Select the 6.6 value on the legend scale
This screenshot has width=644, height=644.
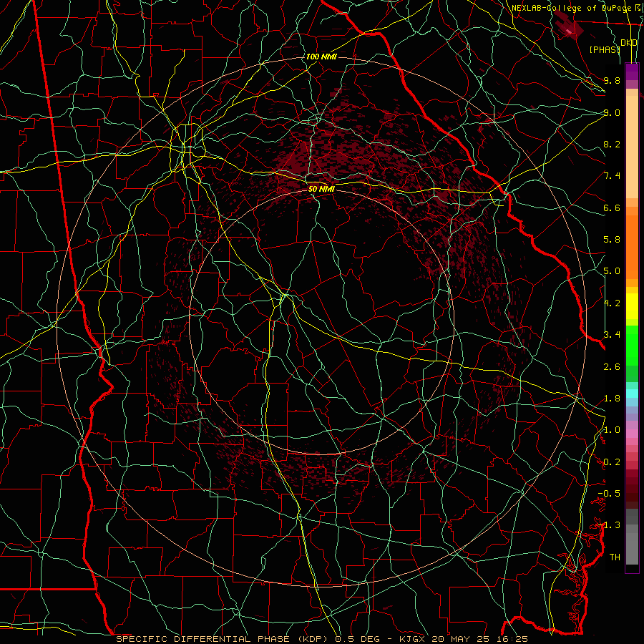click(612, 208)
